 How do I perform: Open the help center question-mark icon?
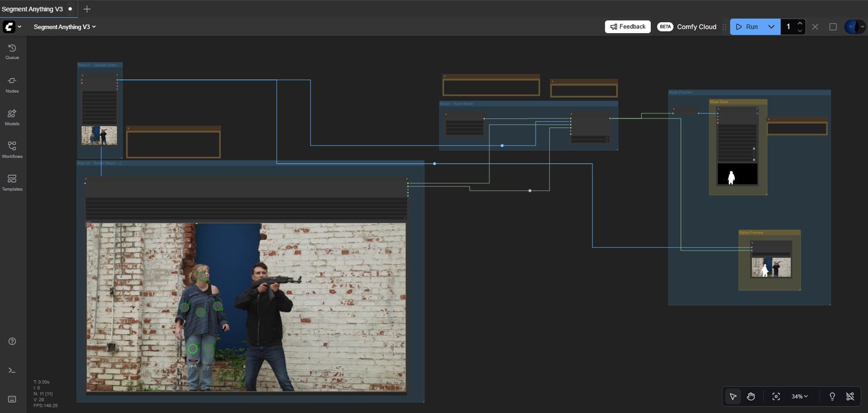pos(12,341)
